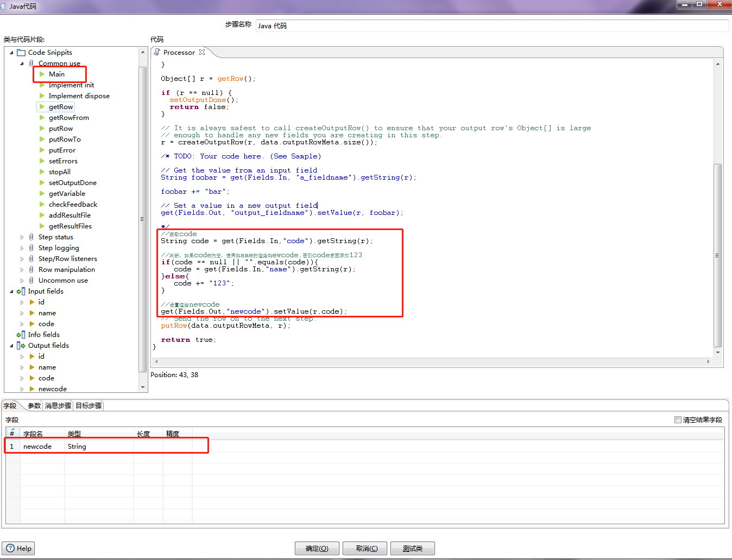
Task: Click the 精度 column header
Action: click(178, 434)
